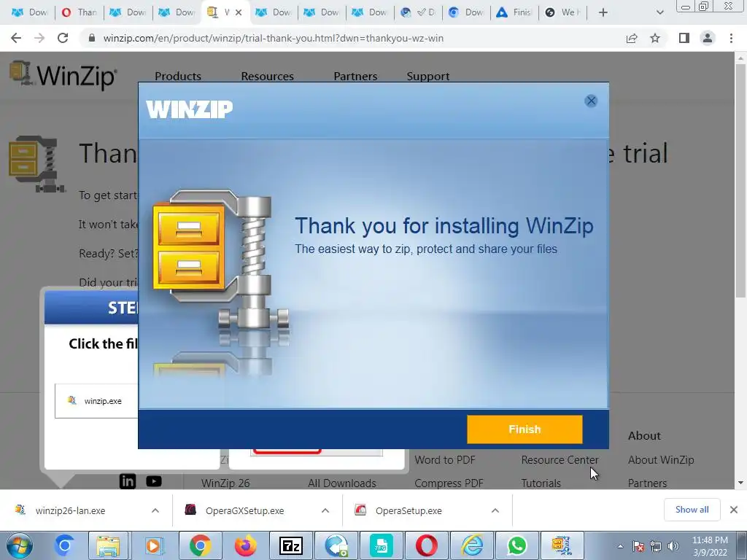Open the Chrome profile avatar
The height and width of the screenshot is (560, 747).
pyautogui.click(x=708, y=38)
